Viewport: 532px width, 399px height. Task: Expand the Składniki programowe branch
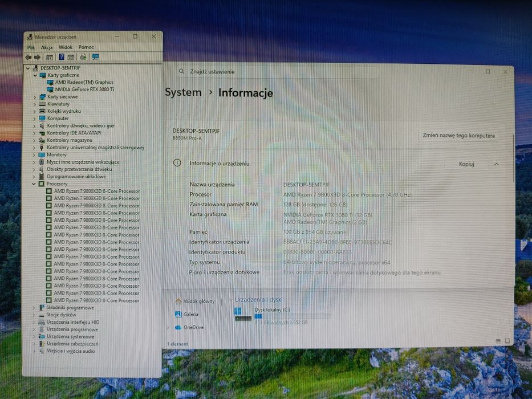click(34, 308)
